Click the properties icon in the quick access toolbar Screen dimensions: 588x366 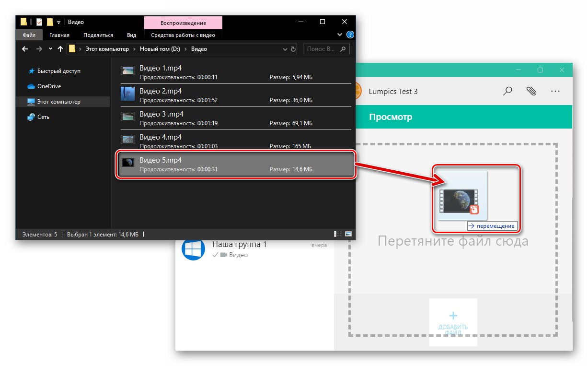point(39,22)
